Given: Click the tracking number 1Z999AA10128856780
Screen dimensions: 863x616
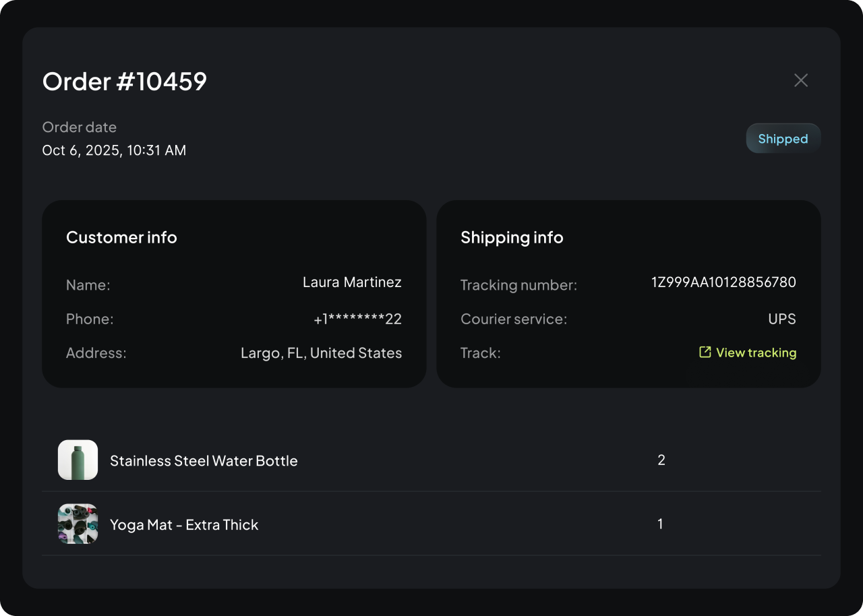Looking at the screenshot, I should (724, 282).
